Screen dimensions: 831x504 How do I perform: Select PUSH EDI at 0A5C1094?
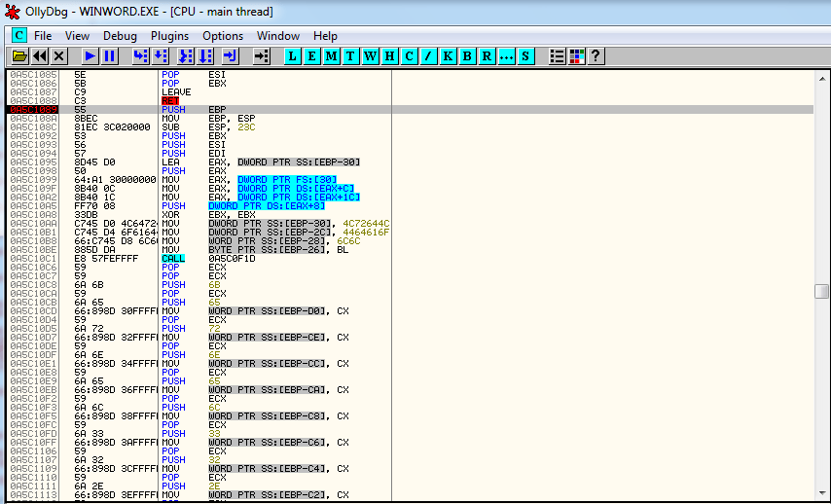(412, 153)
